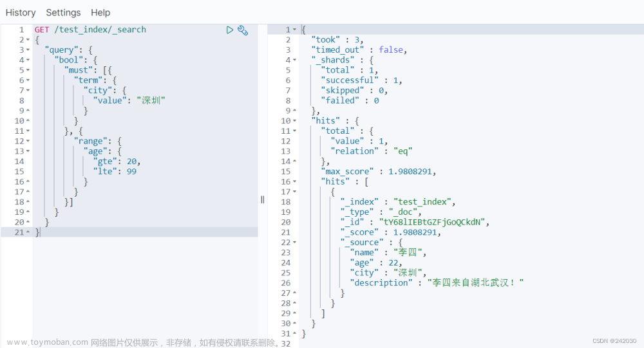Collapse hit object fold arrow at response line 17
This screenshot has width=644, height=348.
click(294, 192)
